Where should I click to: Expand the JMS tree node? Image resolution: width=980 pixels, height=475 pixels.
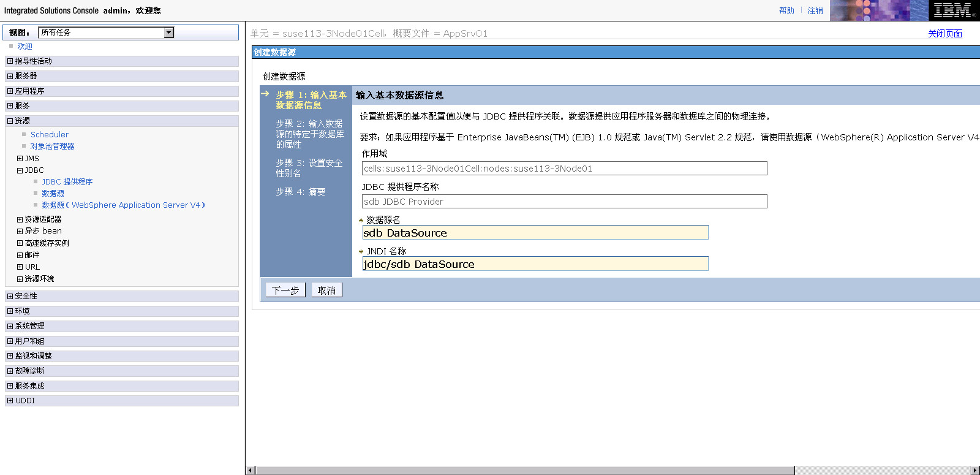(20, 159)
